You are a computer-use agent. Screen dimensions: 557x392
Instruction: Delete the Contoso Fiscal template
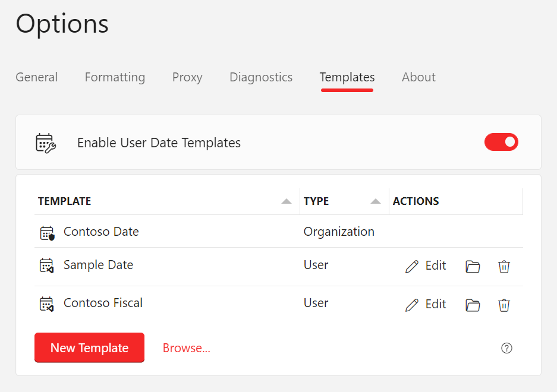(x=503, y=305)
